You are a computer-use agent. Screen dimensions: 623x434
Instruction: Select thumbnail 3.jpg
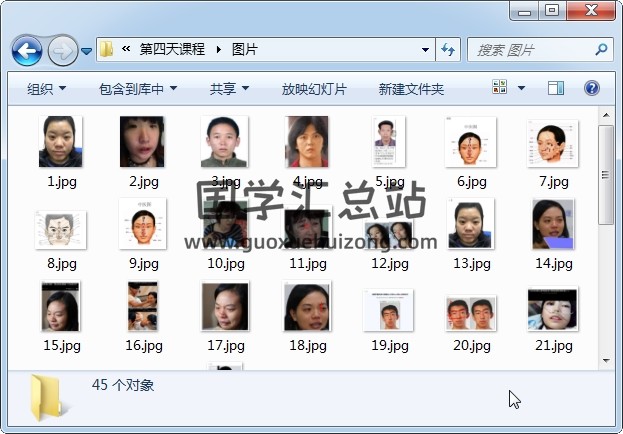click(x=224, y=141)
